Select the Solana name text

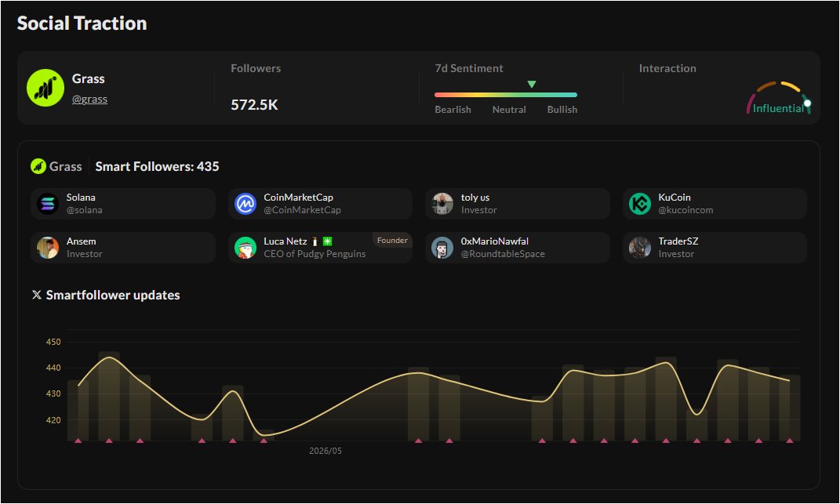click(81, 198)
